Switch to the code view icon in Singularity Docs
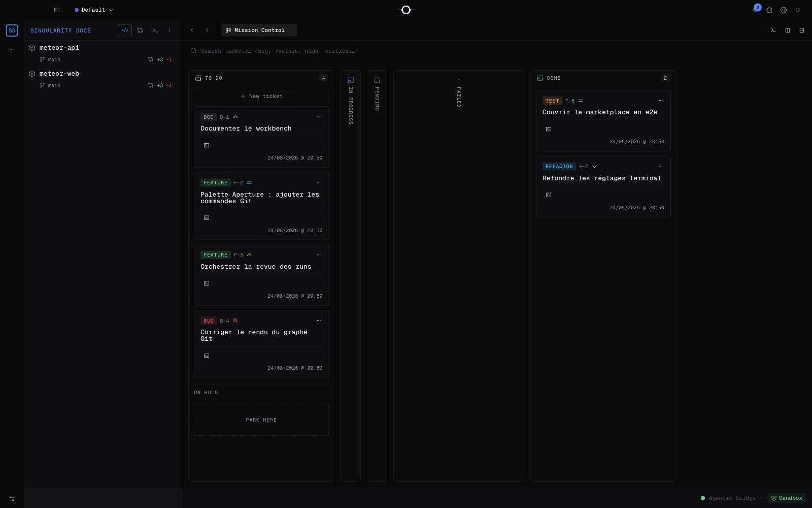Viewport: 812px width, 508px height. (125, 30)
